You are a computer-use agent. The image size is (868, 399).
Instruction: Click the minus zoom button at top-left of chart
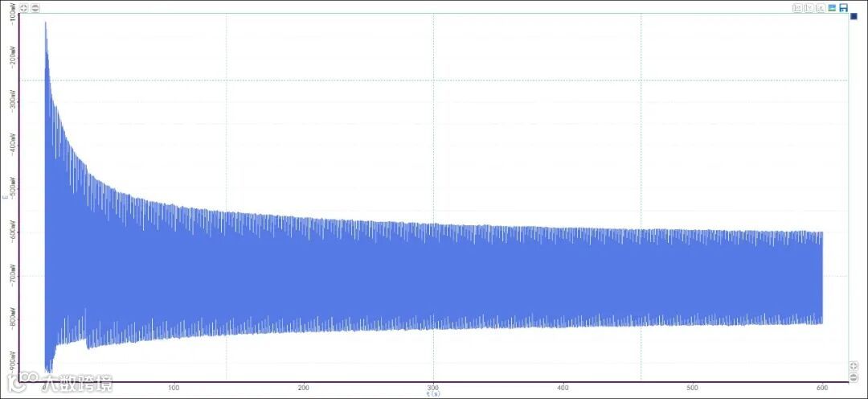35,8
